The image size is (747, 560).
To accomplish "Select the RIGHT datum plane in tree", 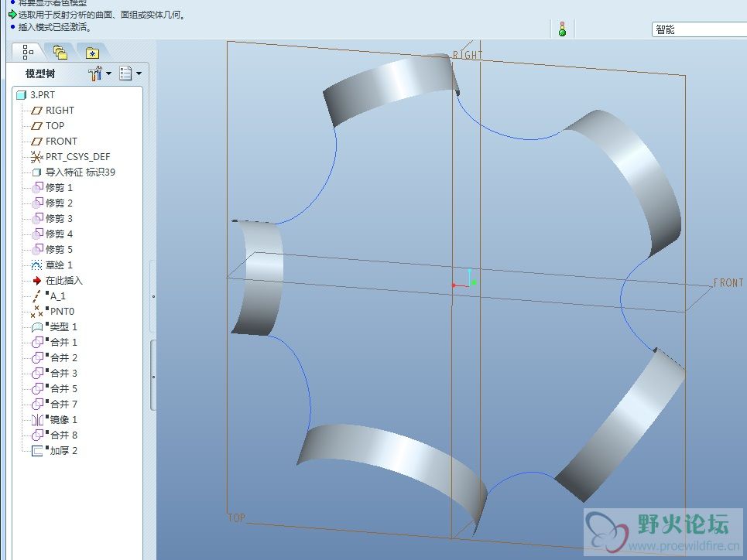I will [53, 111].
